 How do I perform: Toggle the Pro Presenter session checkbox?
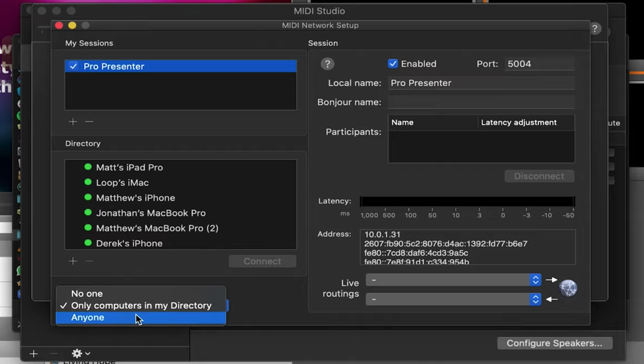[x=73, y=66]
